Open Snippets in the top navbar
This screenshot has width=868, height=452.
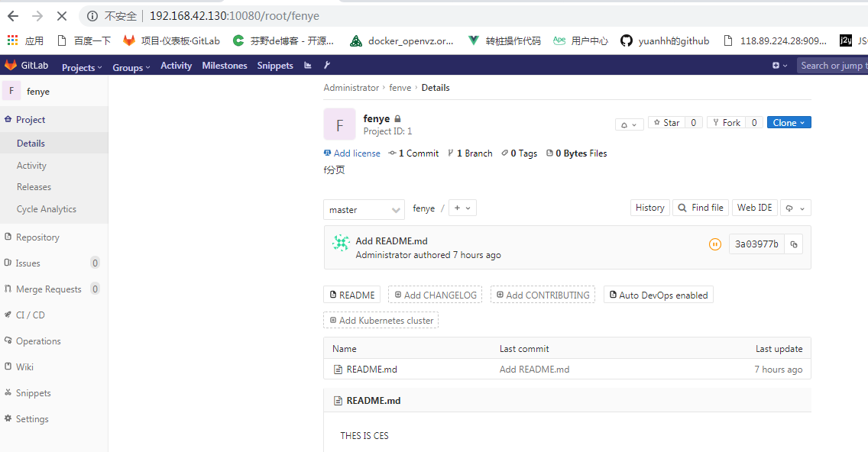[275, 66]
